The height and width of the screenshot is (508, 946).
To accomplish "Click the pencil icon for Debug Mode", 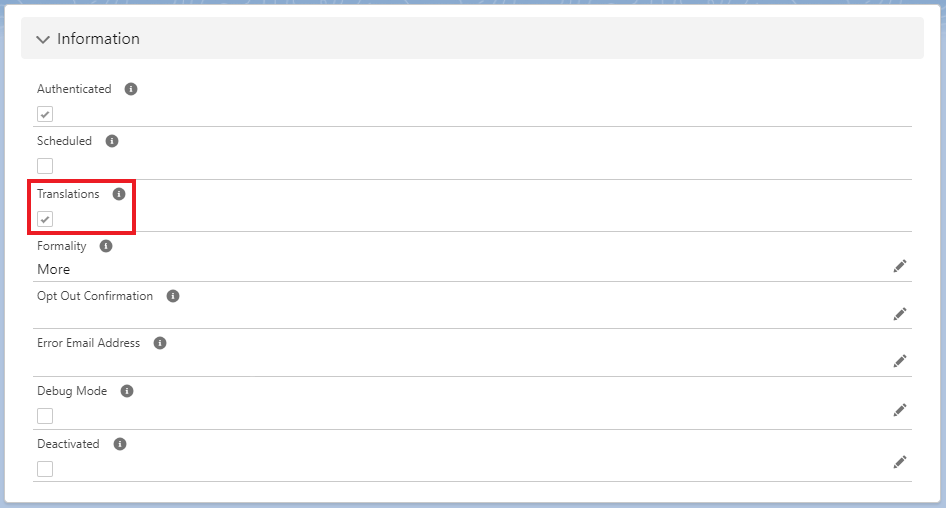I will click(900, 409).
